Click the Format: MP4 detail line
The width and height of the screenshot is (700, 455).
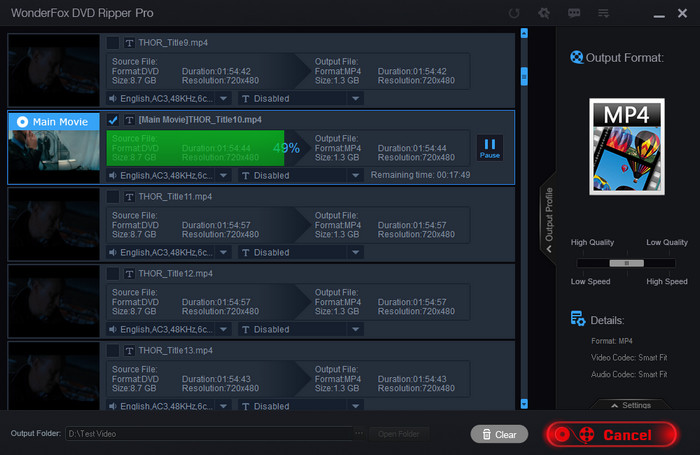(612, 341)
